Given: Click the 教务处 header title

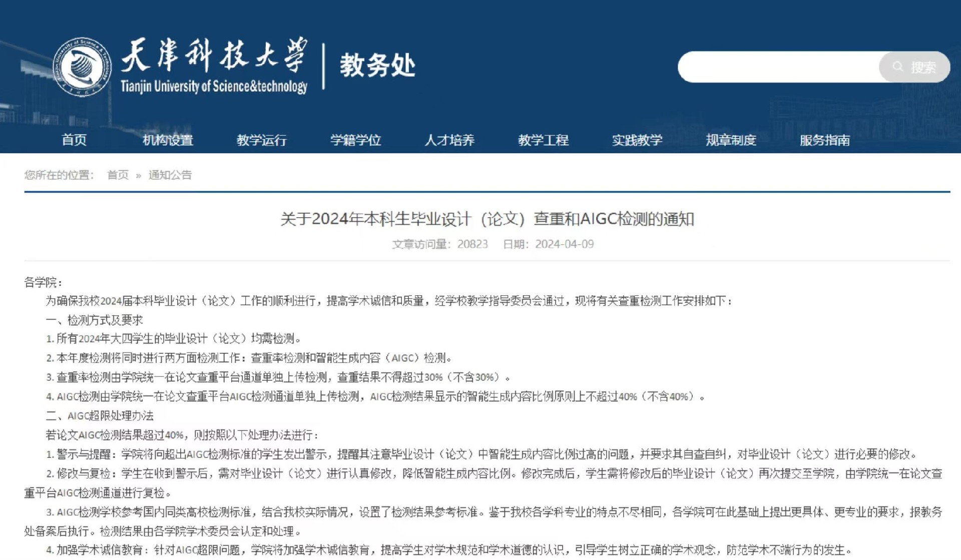Looking at the screenshot, I should 377,66.
